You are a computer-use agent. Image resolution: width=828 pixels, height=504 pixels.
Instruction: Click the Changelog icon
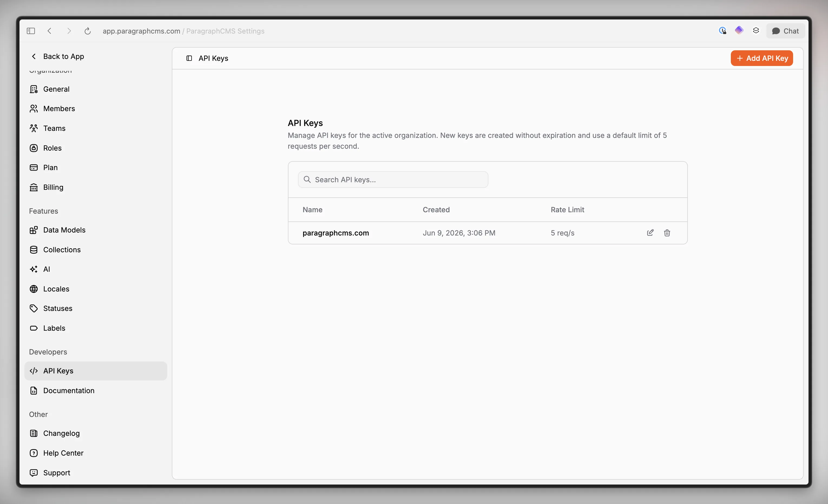[x=34, y=433]
